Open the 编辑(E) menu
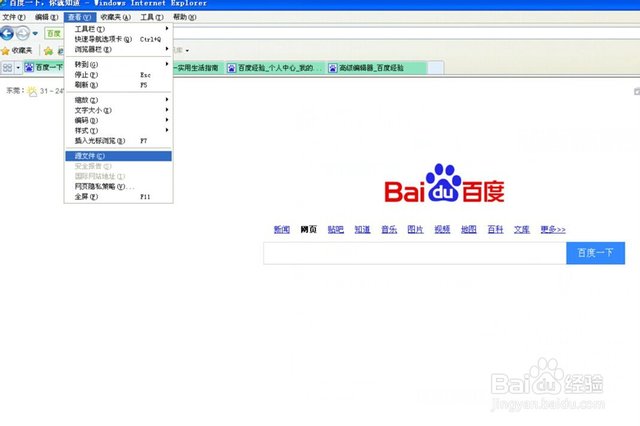 (46, 17)
